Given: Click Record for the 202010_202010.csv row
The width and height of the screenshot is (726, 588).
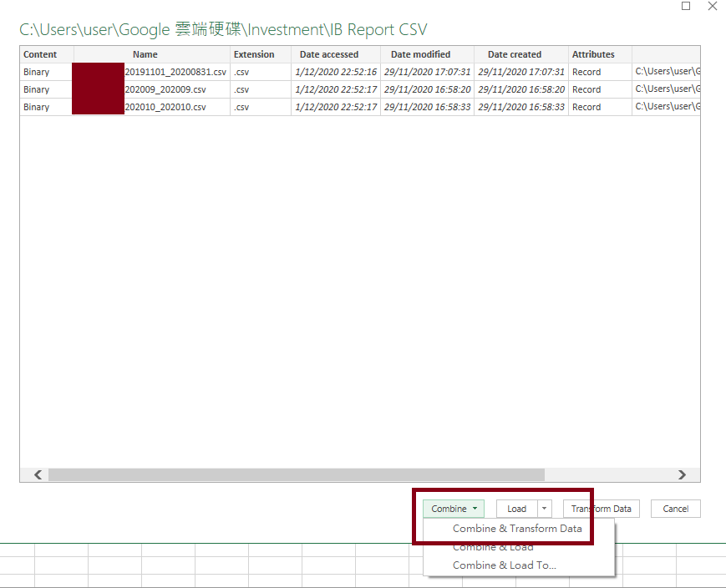Looking at the screenshot, I should click(x=586, y=107).
